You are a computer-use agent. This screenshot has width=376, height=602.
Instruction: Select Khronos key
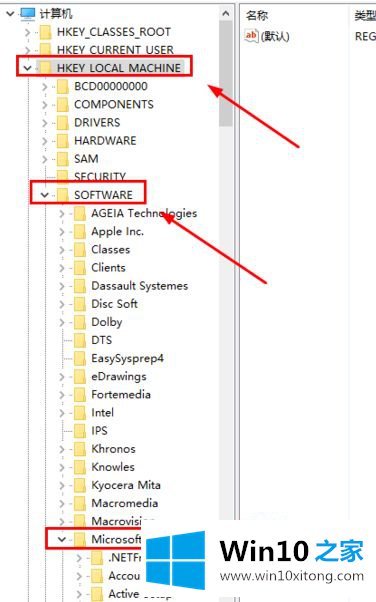click(x=113, y=449)
